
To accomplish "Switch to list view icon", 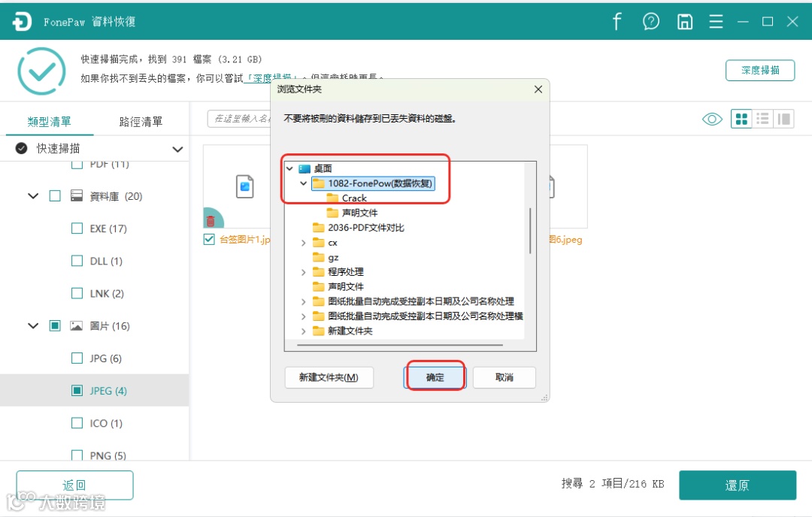I will coord(762,119).
